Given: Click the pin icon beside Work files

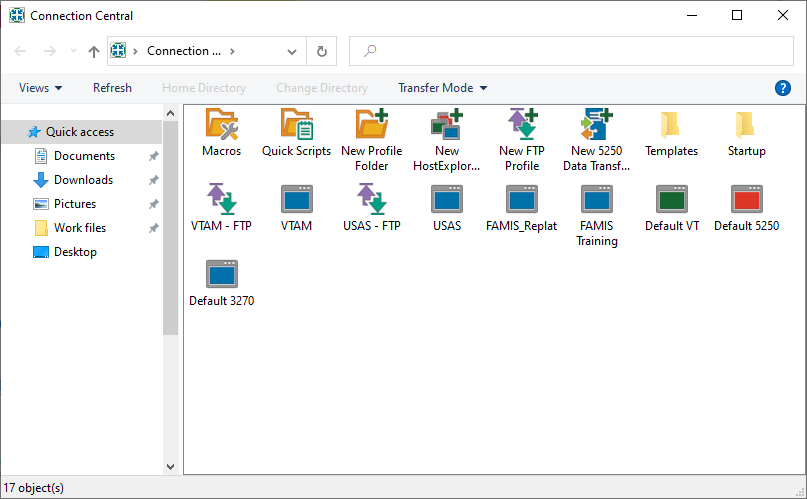Looking at the screenshot, I should click(153, 228).
